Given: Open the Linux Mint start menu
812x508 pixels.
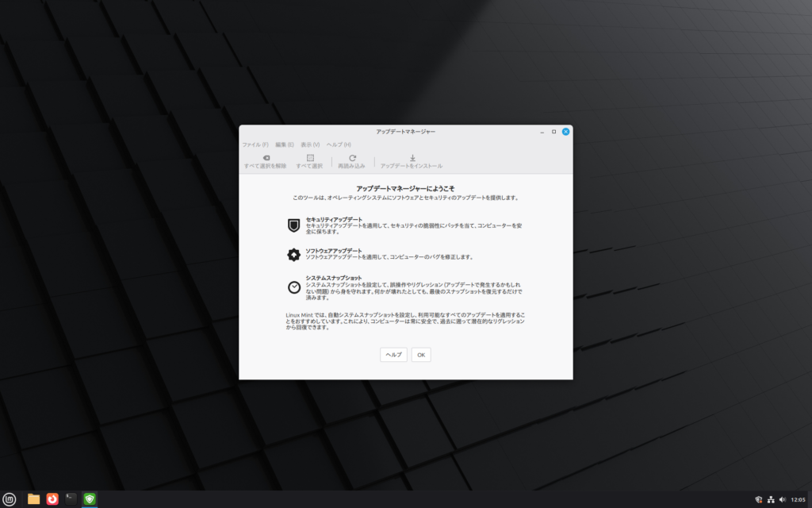Looking at the screenshot, I should 10,499.
